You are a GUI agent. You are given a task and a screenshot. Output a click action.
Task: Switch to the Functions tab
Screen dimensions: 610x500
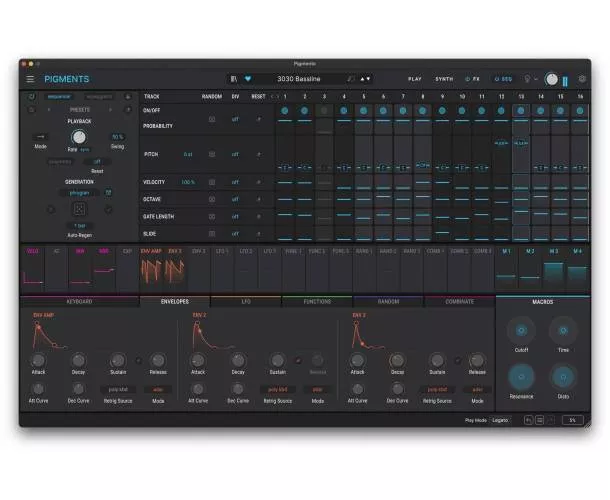point(317,301)
